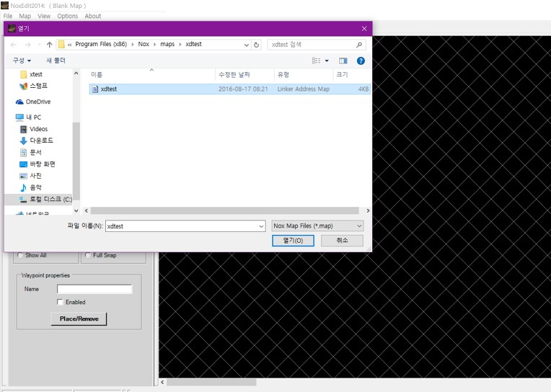Open the Videos folder in sidebar

click(38, 129)
